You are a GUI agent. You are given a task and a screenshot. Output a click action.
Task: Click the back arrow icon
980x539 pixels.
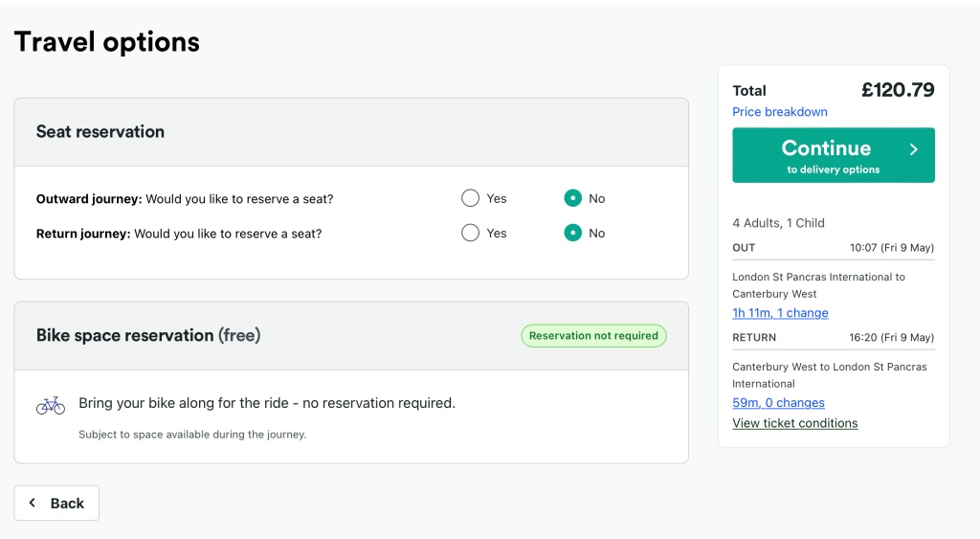tap(33, 503)
